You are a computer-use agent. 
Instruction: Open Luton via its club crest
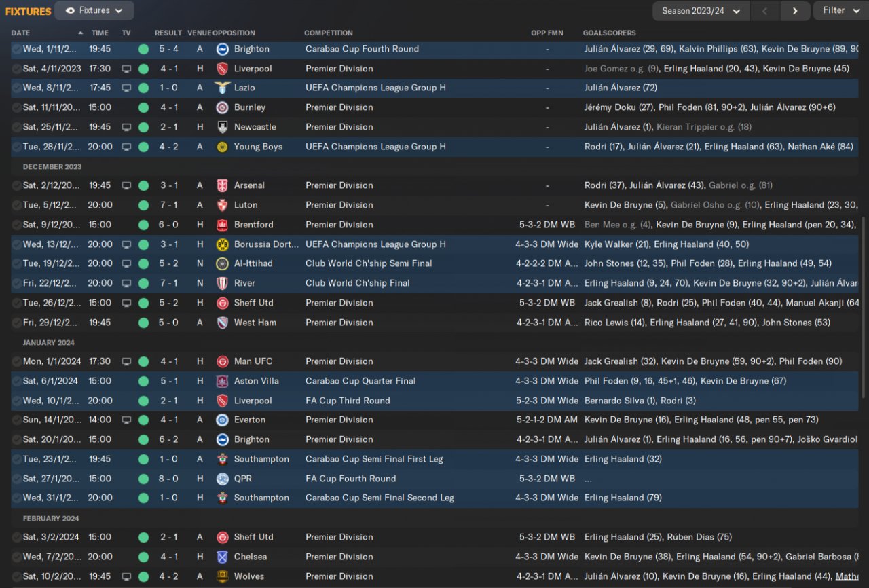pos(222,205)
